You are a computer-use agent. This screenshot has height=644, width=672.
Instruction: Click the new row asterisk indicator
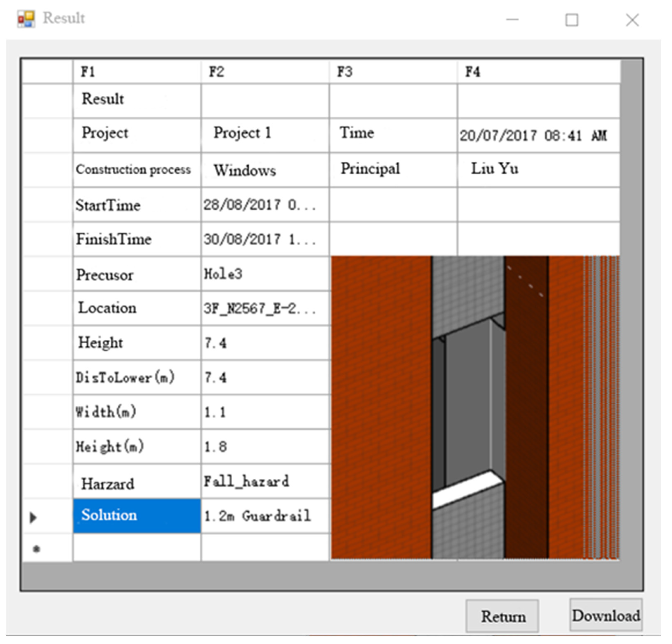point(36,549)
